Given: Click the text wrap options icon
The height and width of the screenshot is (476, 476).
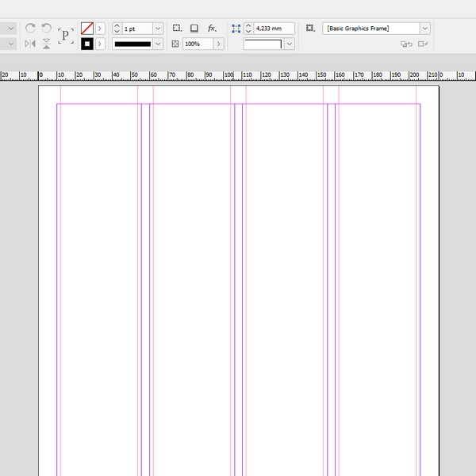Looking at the screenshot, I should pyautogui.click(x=177, y=29).
